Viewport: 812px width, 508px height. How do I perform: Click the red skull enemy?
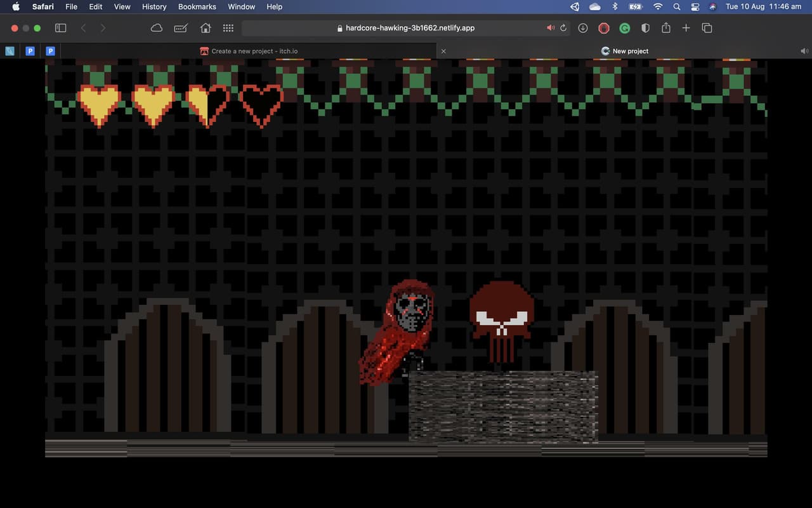click(501, 321)
